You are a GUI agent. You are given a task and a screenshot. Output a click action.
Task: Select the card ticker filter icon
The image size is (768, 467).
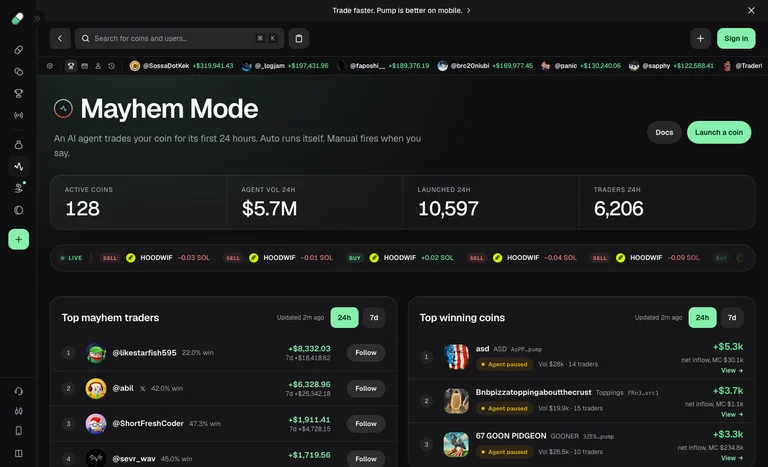click(85, 66)
